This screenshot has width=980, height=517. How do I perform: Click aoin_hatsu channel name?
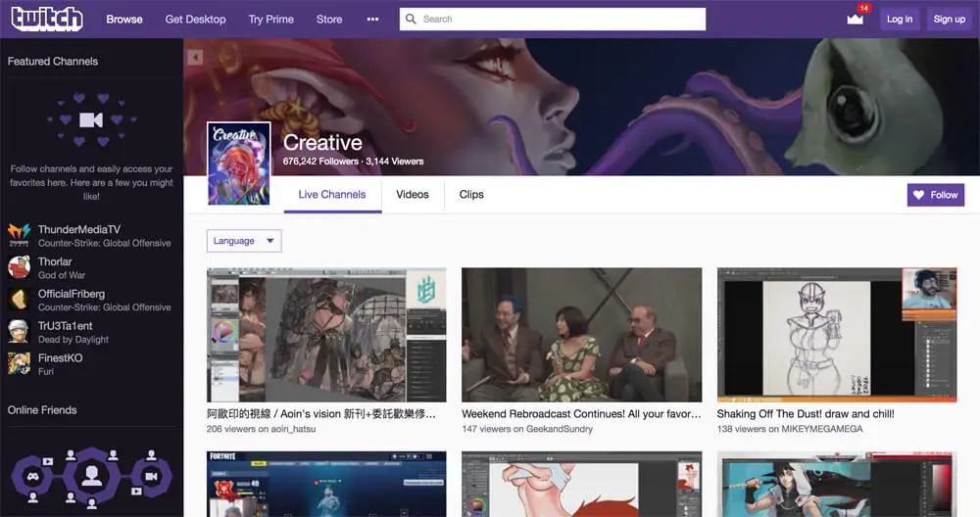(294, 429)
